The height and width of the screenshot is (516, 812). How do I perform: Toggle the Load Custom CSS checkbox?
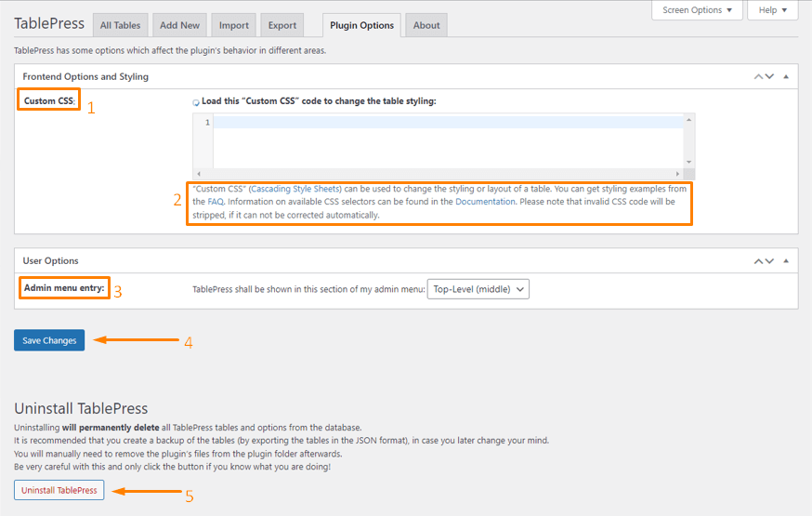(x=196, y=102)
